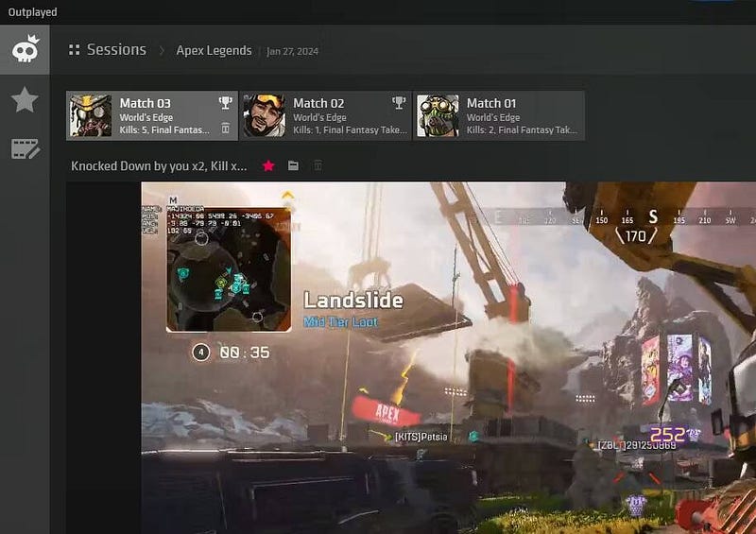The width and height of the screenshot is (756, 534).
Task: Open the clip's folder location icon
Action: (293, 166)
